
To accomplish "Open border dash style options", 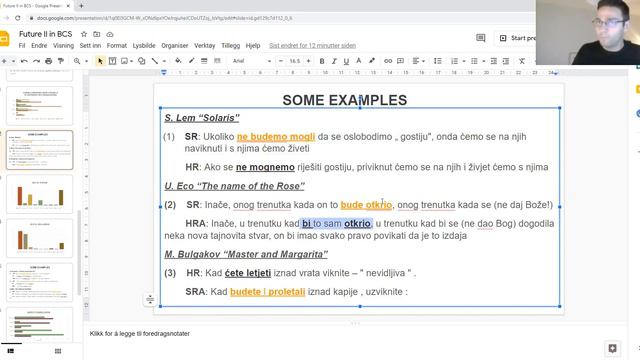I will tap(217, 61).
